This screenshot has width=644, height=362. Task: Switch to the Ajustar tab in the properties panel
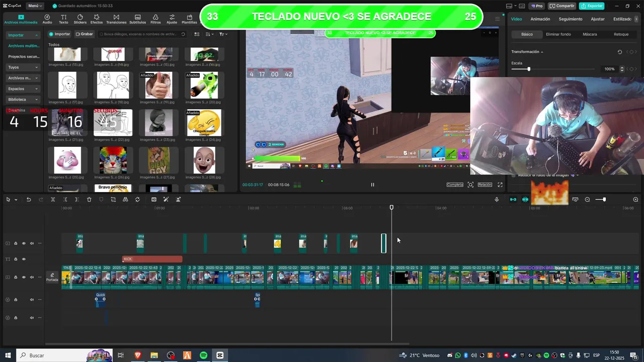598,19
